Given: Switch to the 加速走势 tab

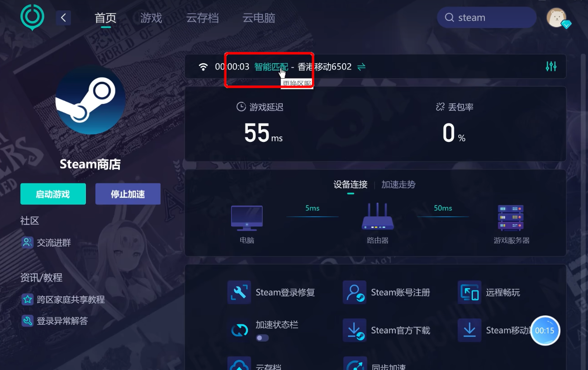Looking at the screenshot, I should point(398,184).
